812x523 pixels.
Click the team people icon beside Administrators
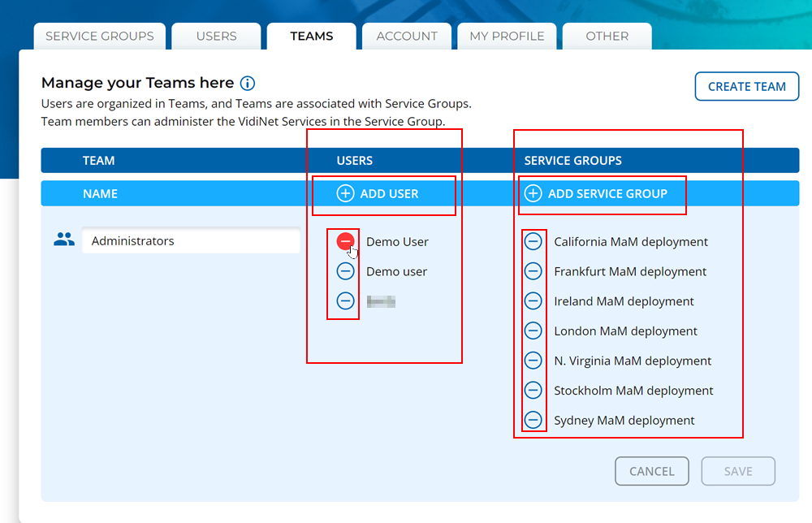(x=64, y=240)
